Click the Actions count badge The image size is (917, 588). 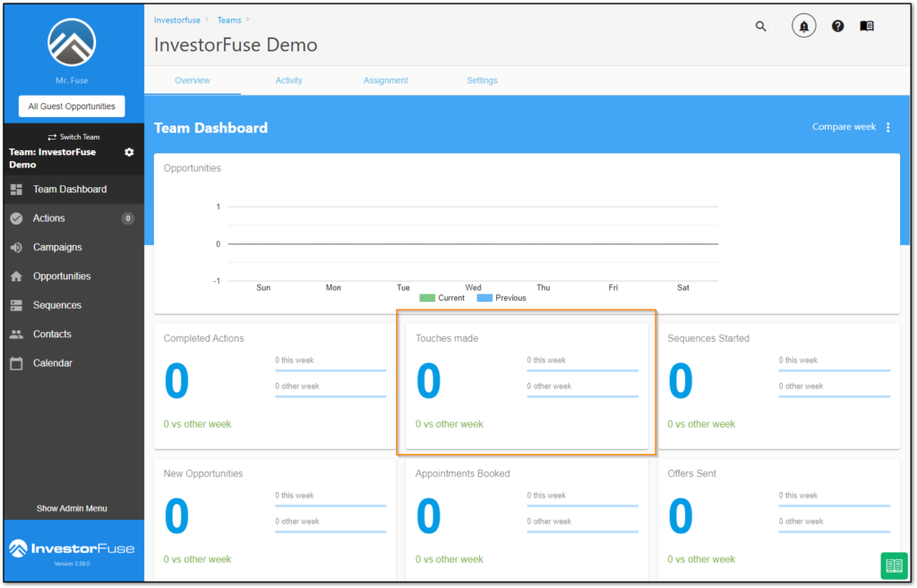point(127,218)
